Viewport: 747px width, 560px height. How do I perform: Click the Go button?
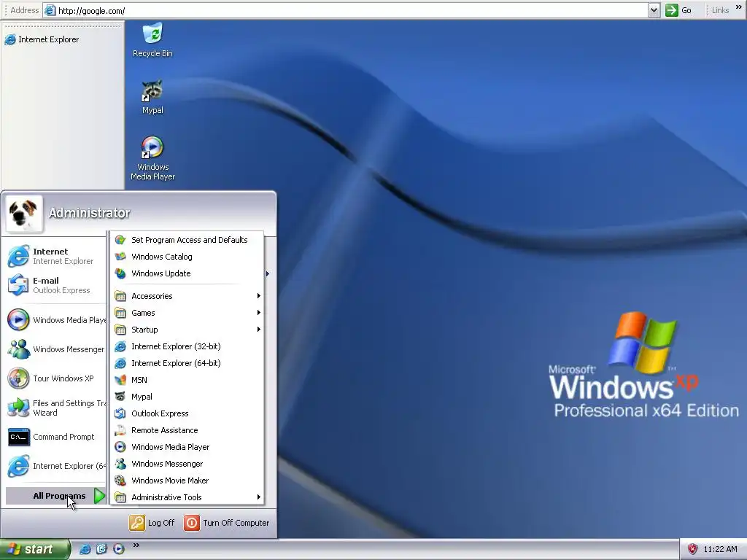tap(679, 10)
